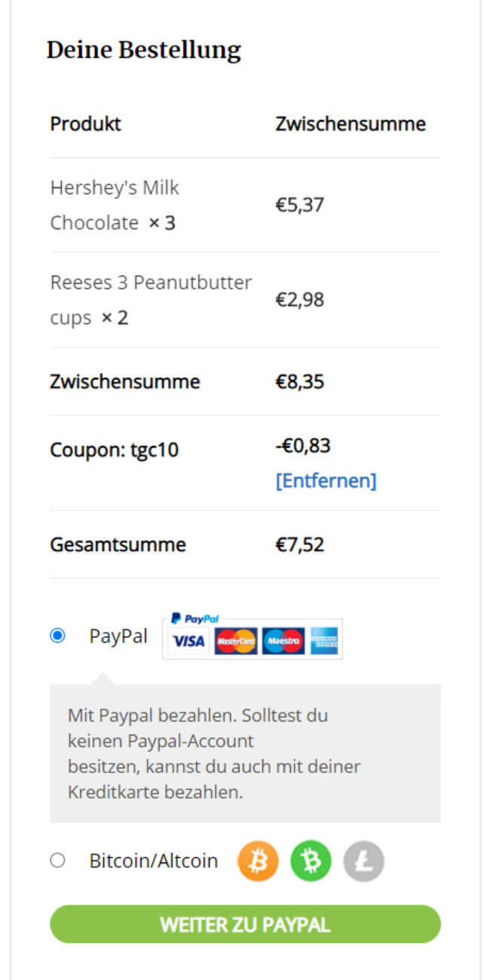Click the gray Litecoin icon
The height and width of the screenshot is (980, 490).
click(363, 861)
